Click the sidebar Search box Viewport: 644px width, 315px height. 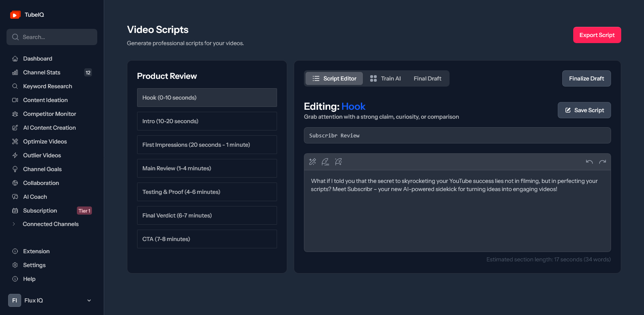52,37
